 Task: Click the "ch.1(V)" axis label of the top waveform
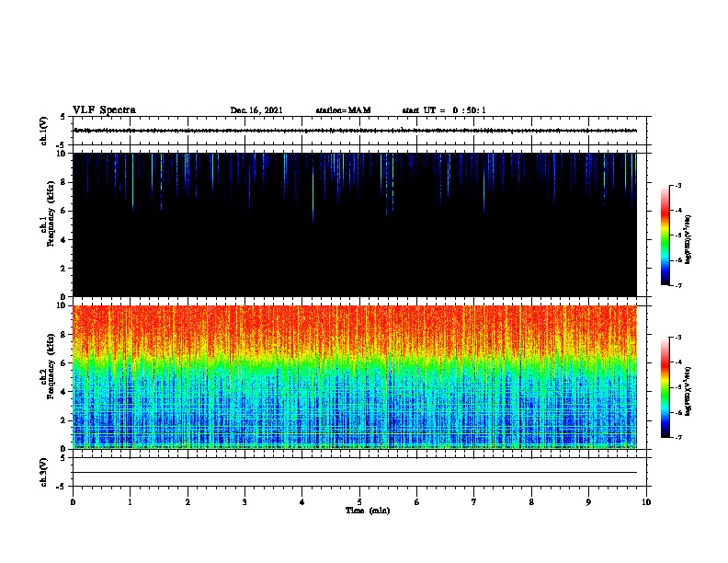pyautogui.click(x=43, y=131)
